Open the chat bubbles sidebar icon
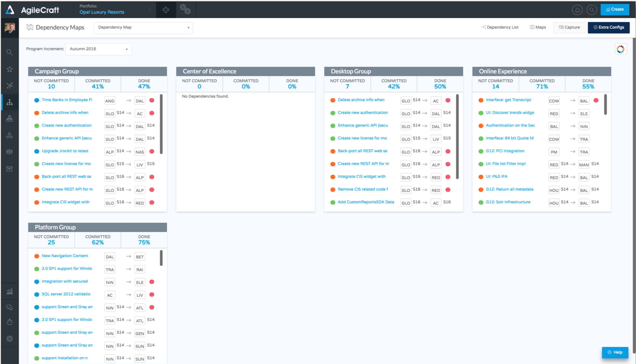The height and width of the screenshot is (364, 636). tap(10, 308)
